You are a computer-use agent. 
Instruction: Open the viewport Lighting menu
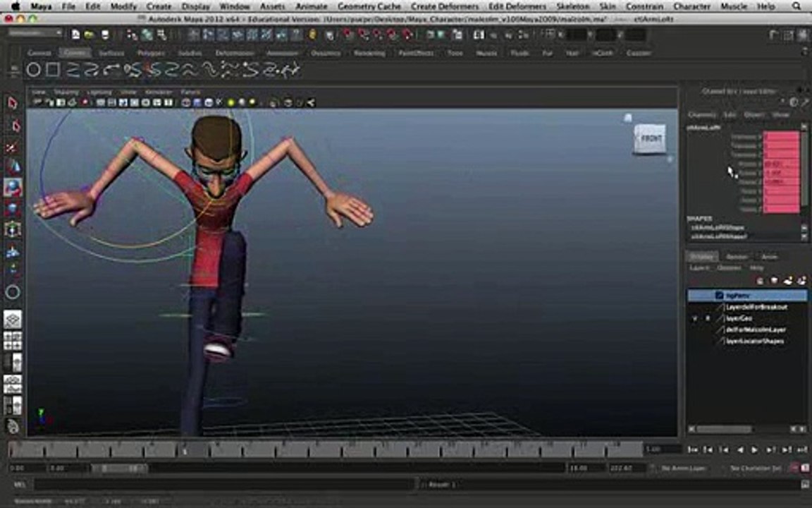point(99,92)
